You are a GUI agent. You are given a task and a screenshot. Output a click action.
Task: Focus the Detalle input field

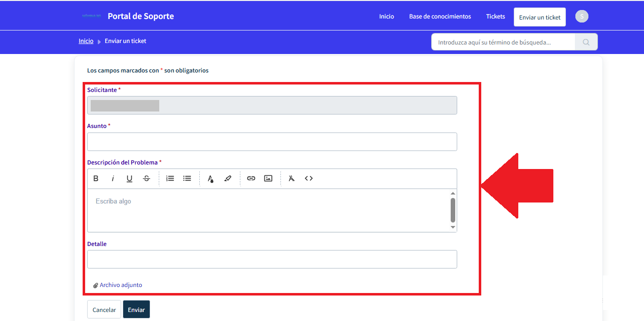point(272,259)
